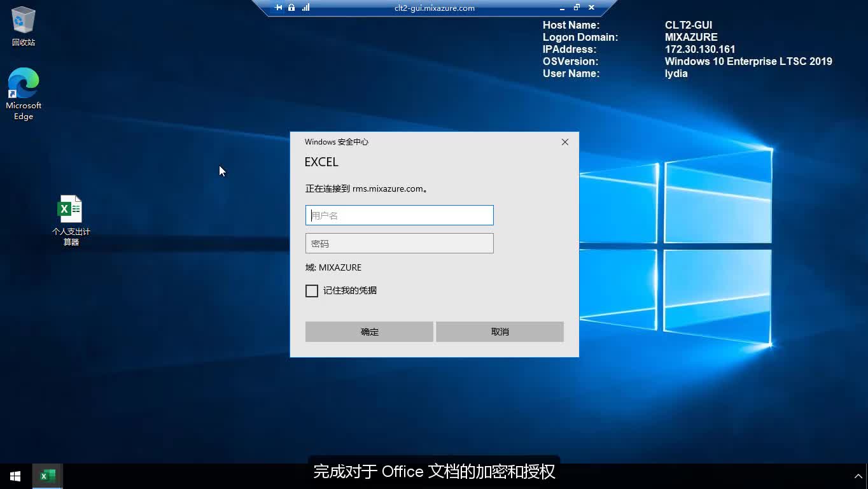Cancel login with 取消 button
This screenshot has height=489, width=868.
click(x=500, y=332)
